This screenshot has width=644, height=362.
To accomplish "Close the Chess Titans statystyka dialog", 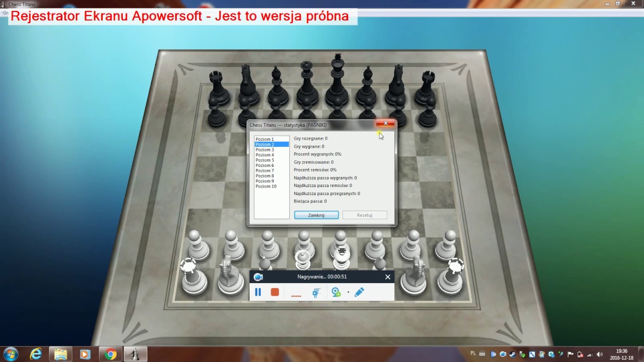I will click(385, 124).
